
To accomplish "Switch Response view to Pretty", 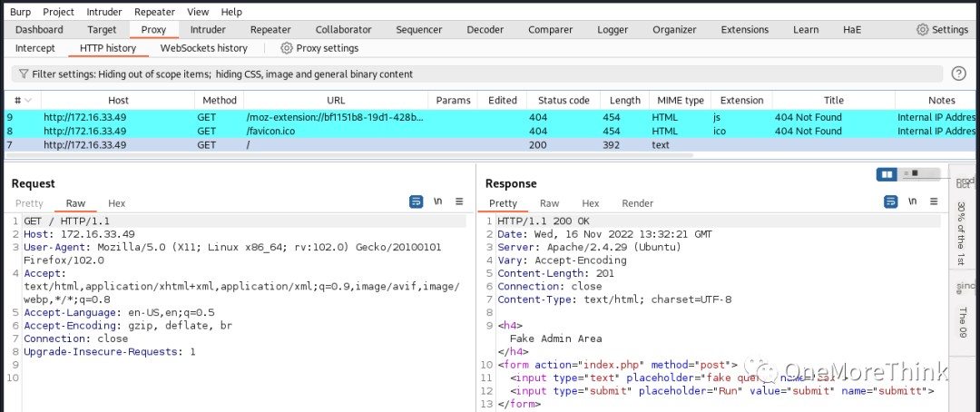I will click(x=503, y=203).
